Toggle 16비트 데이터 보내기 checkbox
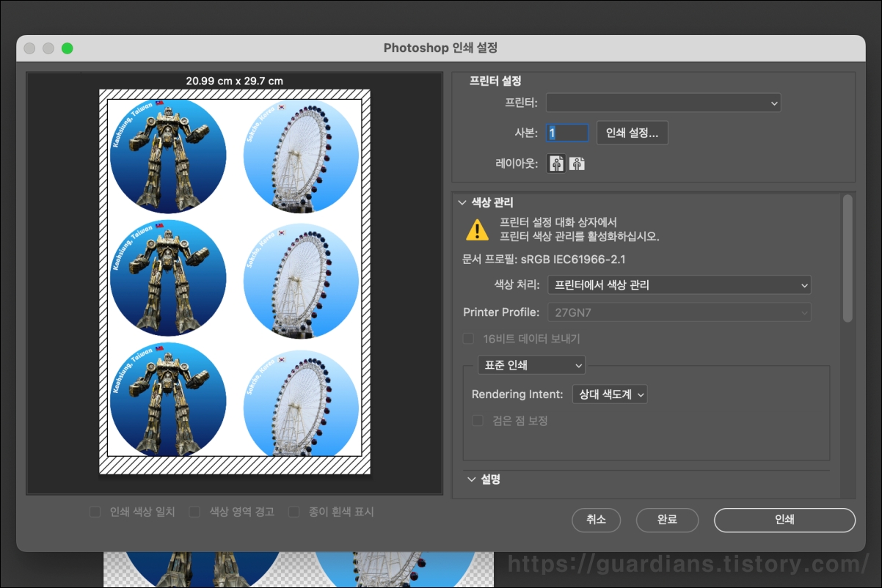 coord(468,339)
